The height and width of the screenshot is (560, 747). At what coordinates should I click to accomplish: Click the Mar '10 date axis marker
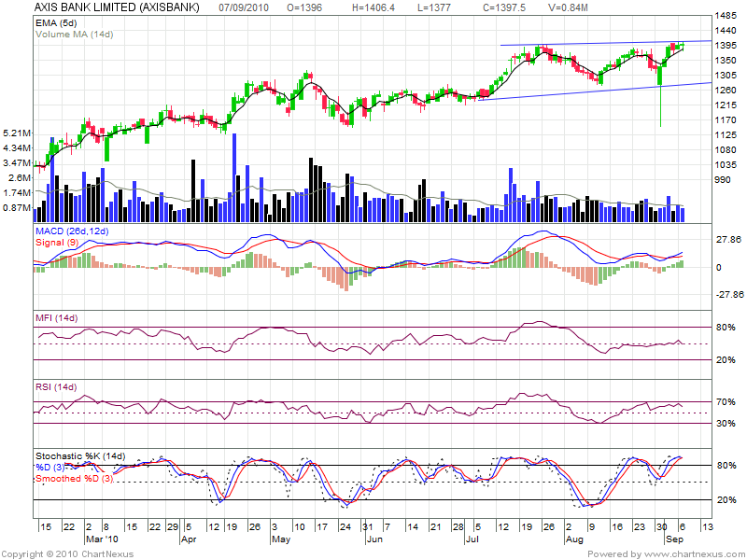(x=99, y=539)
